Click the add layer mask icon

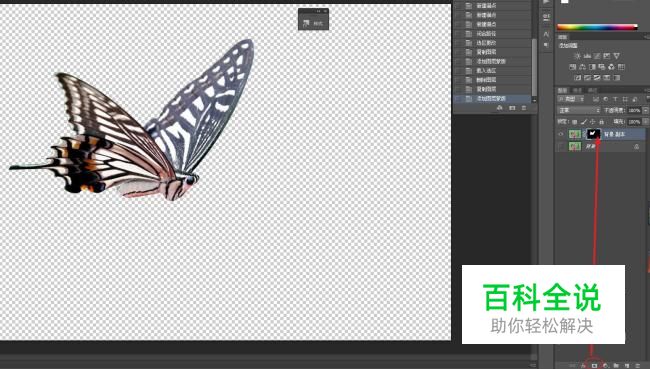coord(594,366)
